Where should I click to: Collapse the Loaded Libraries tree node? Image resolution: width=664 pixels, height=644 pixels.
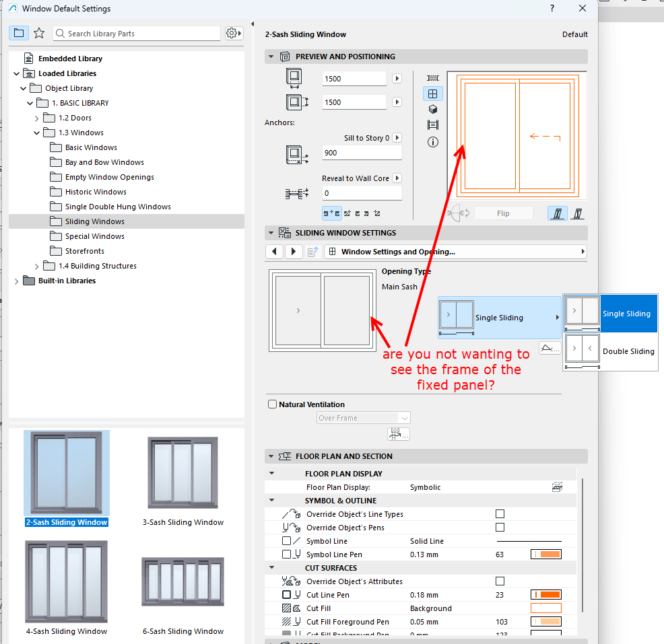point(16,73)
